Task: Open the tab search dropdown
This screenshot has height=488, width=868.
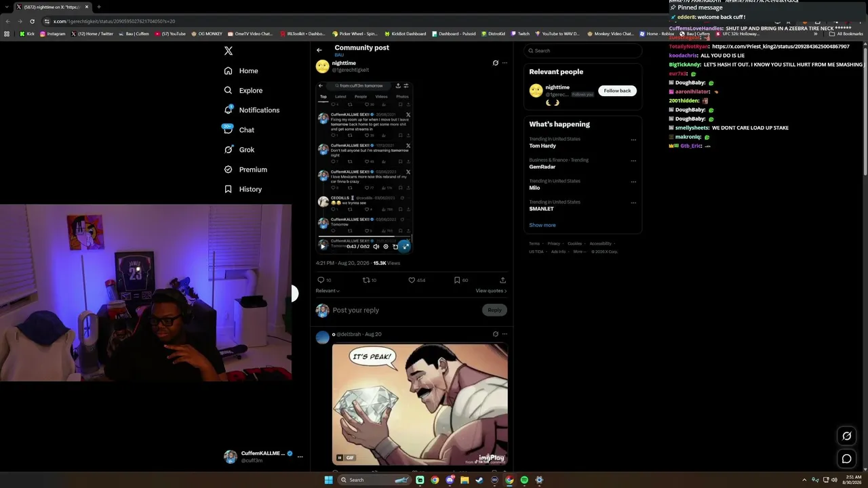Action: pyautogui.click(x=7, y=7)
